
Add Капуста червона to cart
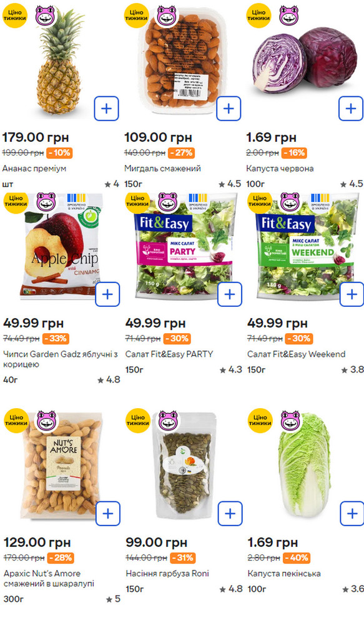pyautogui.click(x=350, y=108)
